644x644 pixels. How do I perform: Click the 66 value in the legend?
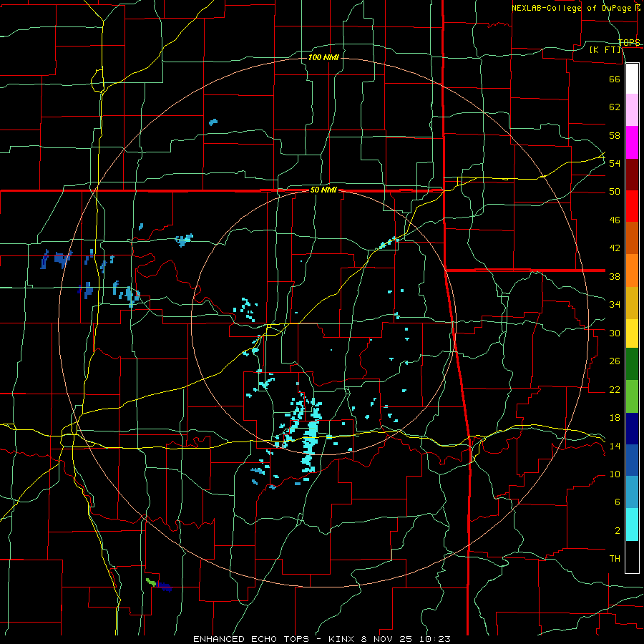tap(615, 79)
